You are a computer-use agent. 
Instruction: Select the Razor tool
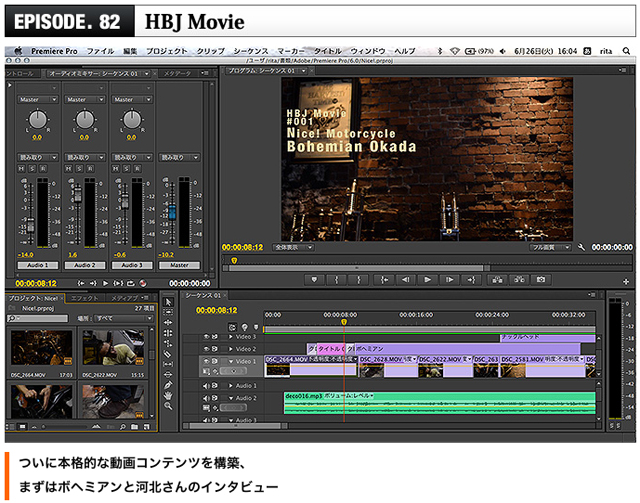pyautogui.click(x=168, y=354)
